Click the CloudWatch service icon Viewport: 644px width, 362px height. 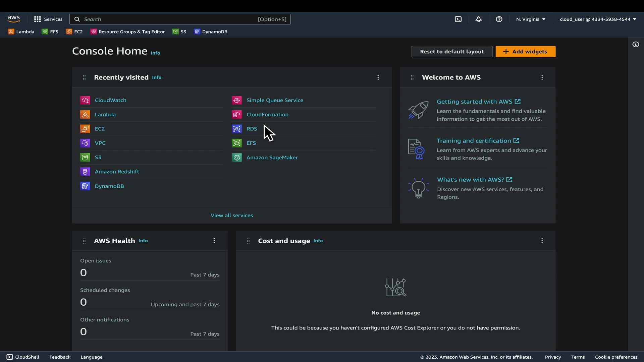coord(85,100)
